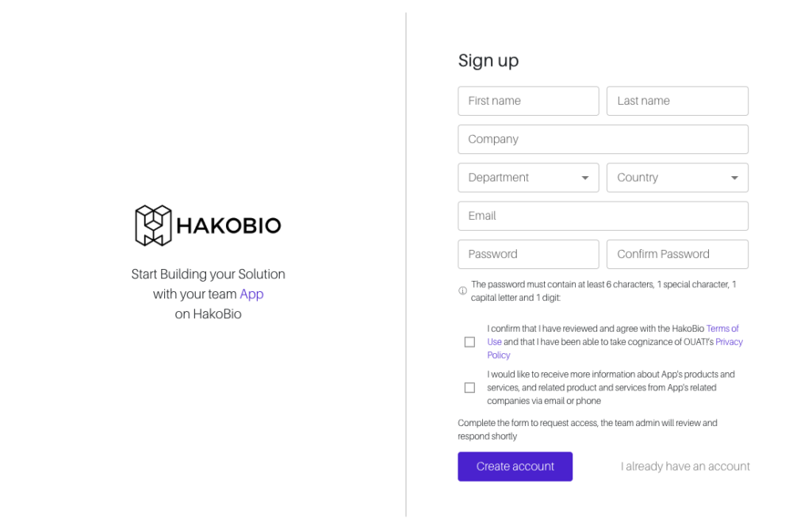Click the Department dropdown arrow
This screenshot has height=530, width=812.
pos(585,178)
